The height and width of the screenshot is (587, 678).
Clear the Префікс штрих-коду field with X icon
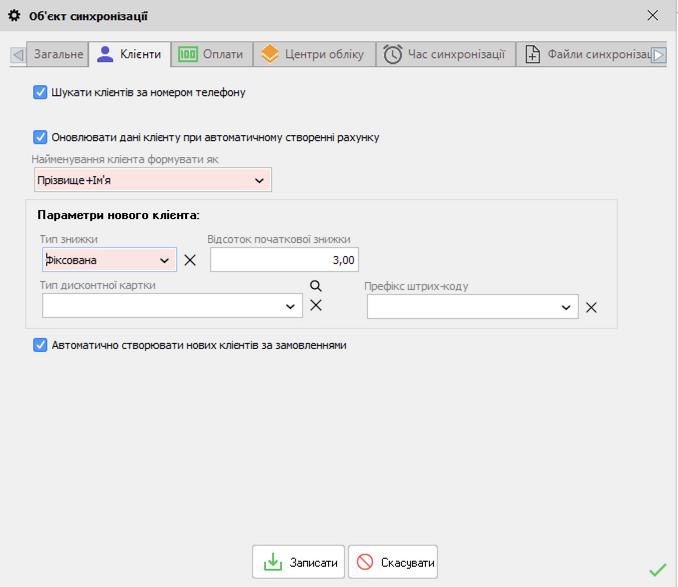[x=591, y=308]
